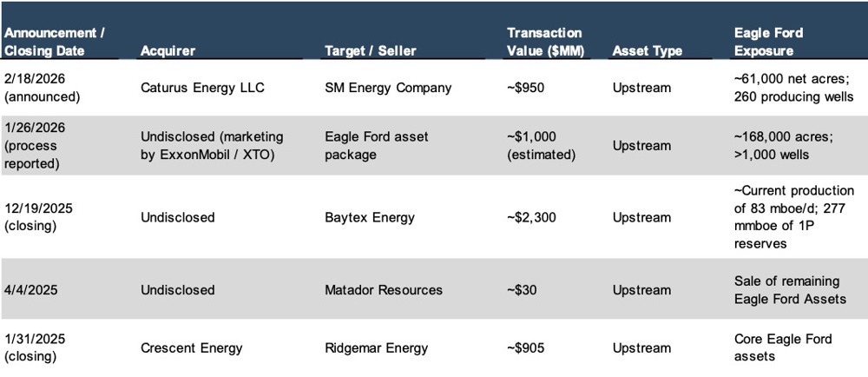
Task: Select the 2/18/2026 (announced) date cell
Action: tap(42, 87)
